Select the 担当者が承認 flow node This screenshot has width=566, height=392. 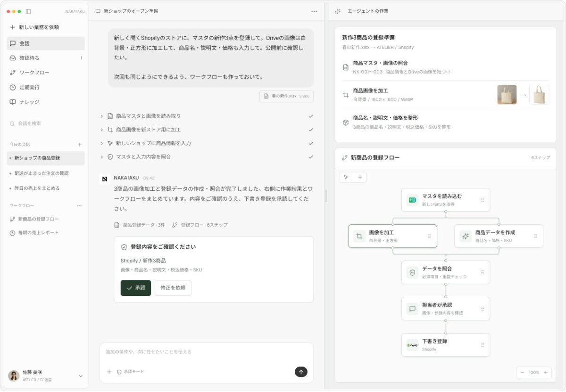coord(446,309)
